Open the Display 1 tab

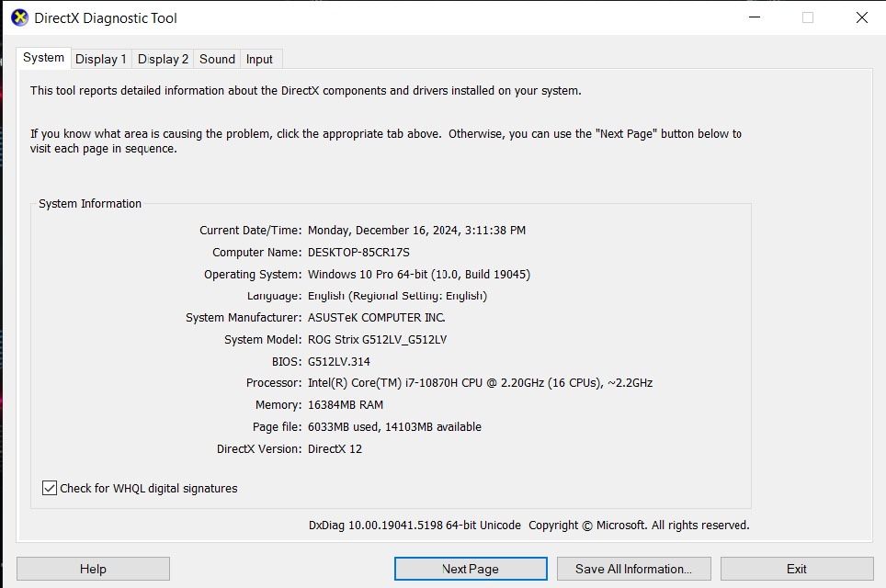click(100, 60)
